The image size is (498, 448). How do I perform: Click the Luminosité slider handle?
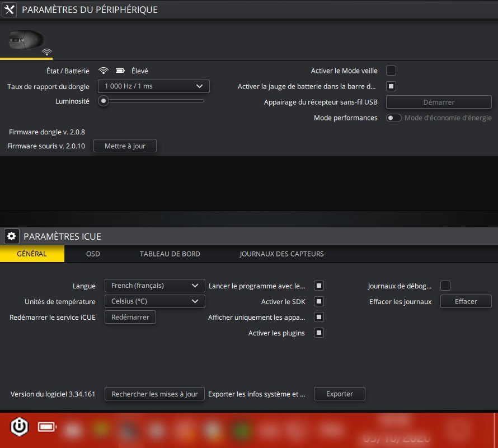pyautogui.click(x=103, y=101)
